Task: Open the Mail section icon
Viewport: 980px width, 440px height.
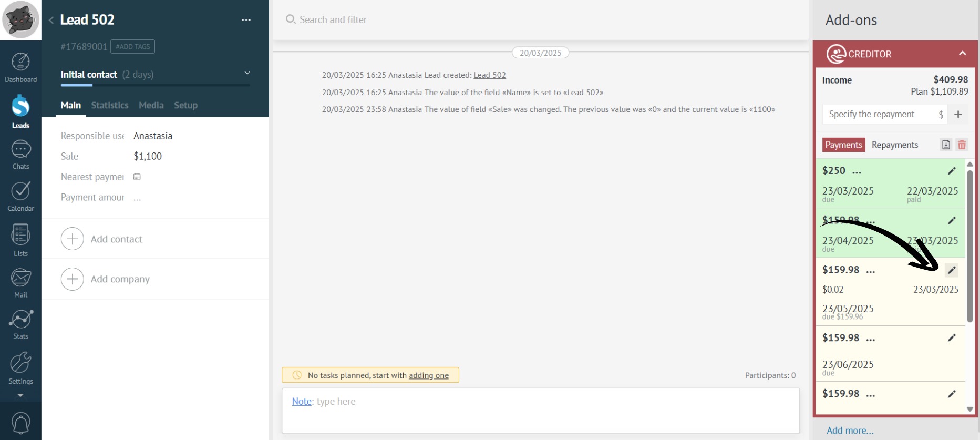Action: coord(20,282)
